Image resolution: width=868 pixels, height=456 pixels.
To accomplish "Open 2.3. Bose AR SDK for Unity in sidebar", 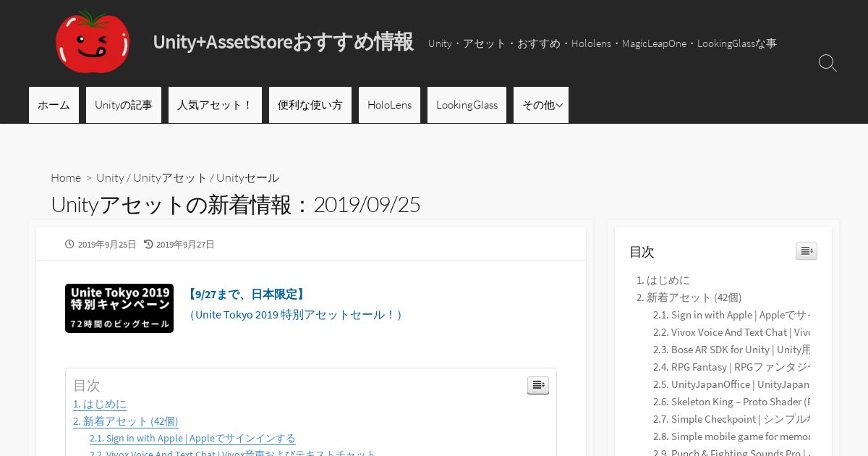I will click(731, 350).
